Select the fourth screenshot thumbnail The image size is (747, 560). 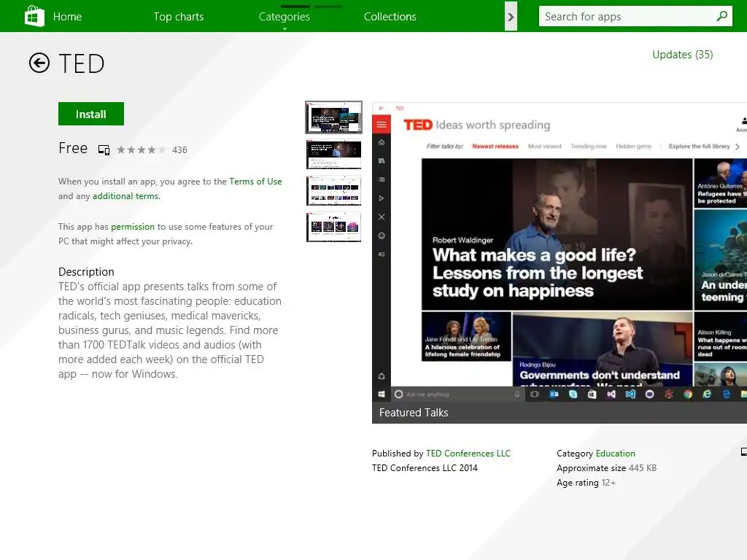(x=333, y=227)
